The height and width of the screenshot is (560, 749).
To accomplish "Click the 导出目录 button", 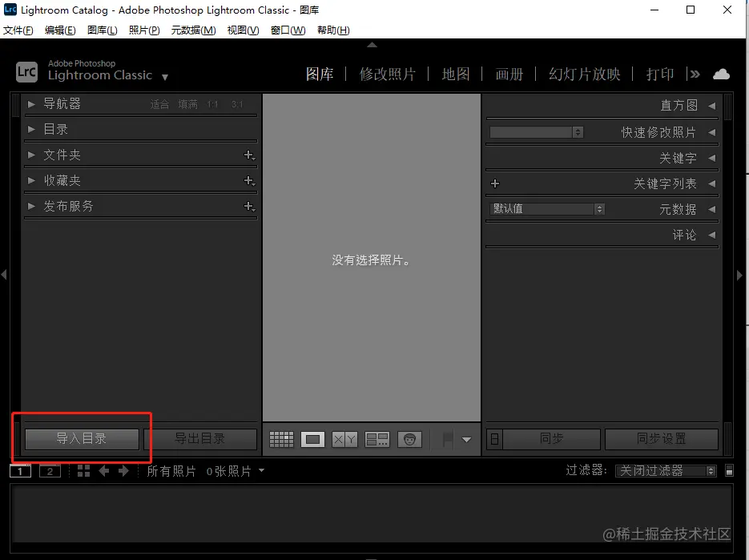I will pos(200,439).
